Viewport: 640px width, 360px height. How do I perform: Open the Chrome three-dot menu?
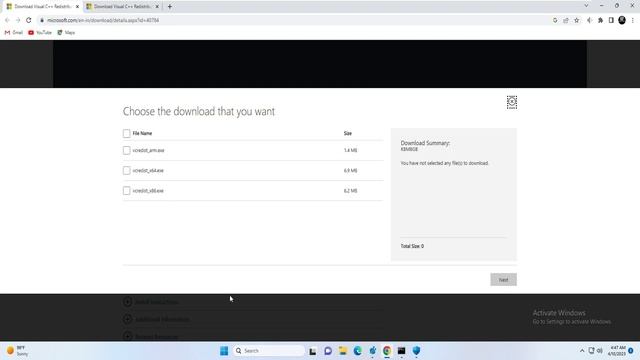tap(633, 20)
